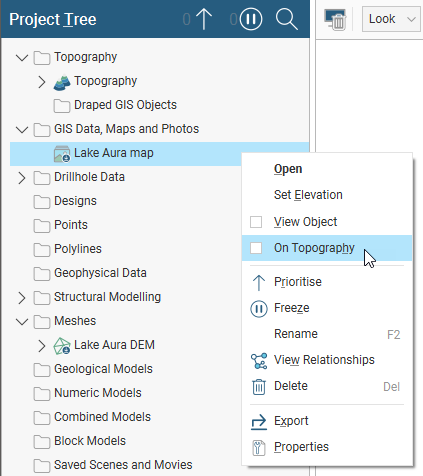This screenshot has width=423, height=476.
Task: Click the priority up-arrow icon in header
Action: [204, 19]
